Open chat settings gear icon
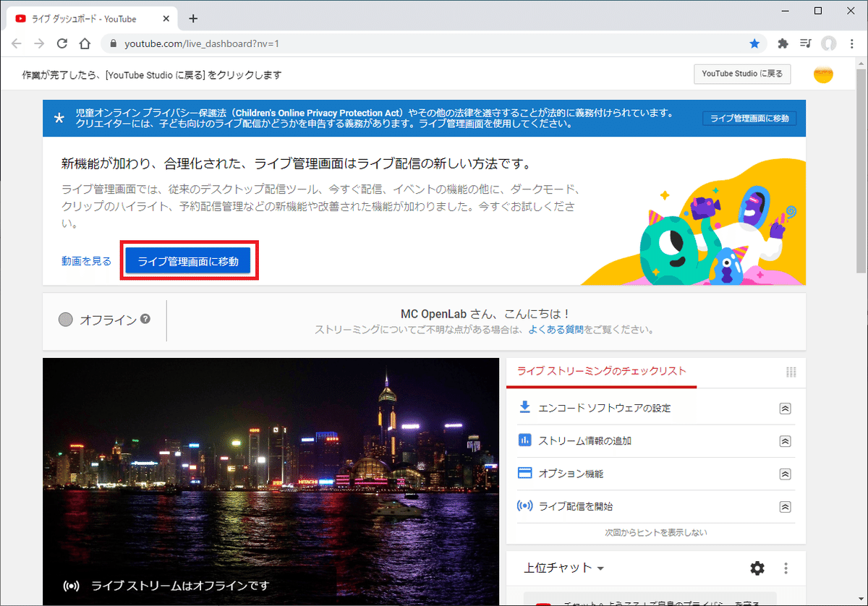Image resolution: width=868 pixels, height=606 pixels. (757, 568)
